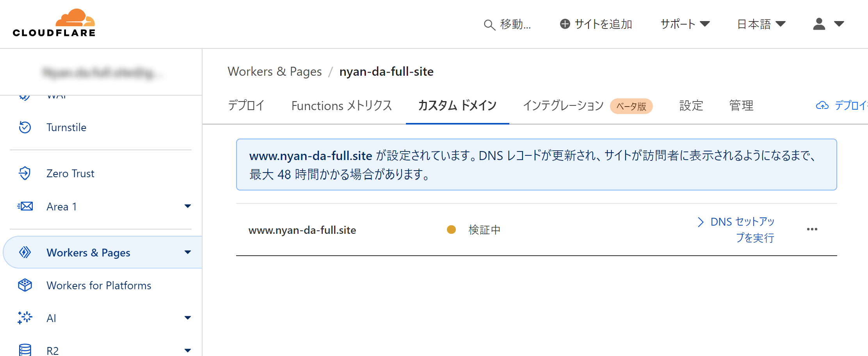Expand the user account dropdown arrow

[839, 24]
